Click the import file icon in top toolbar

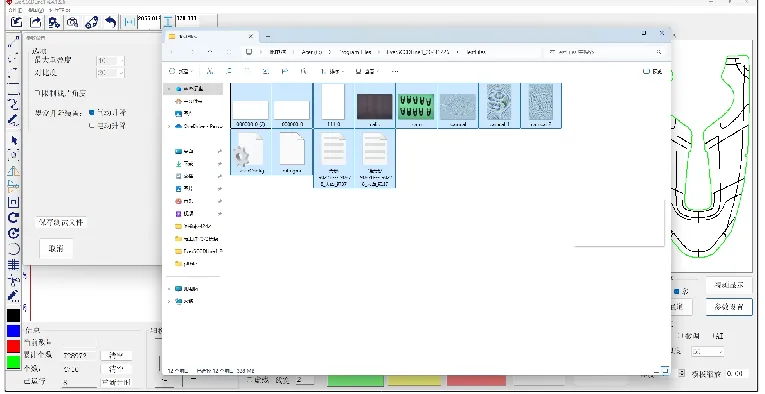click(x=16, y=22)
